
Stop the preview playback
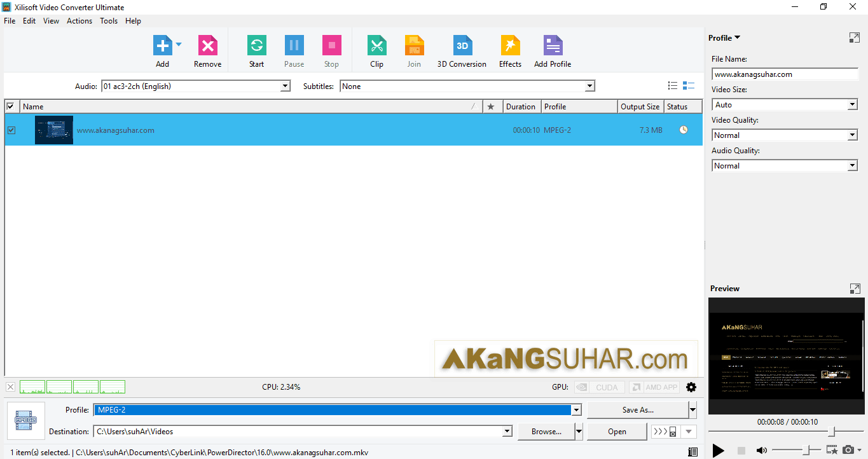click(741, 450)
